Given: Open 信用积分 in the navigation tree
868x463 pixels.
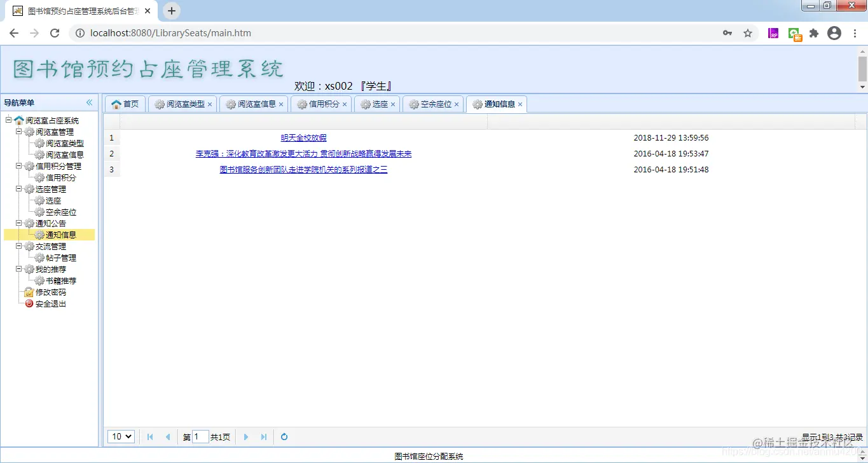Looking at the screenshot, I should point(61,177).
